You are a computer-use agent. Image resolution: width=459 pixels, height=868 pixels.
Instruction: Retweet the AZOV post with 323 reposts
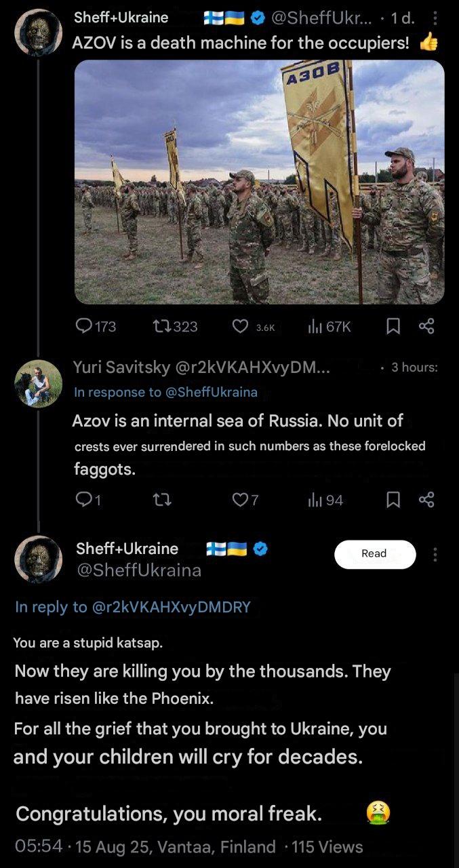pyautogui.click(x=176, y=327)
